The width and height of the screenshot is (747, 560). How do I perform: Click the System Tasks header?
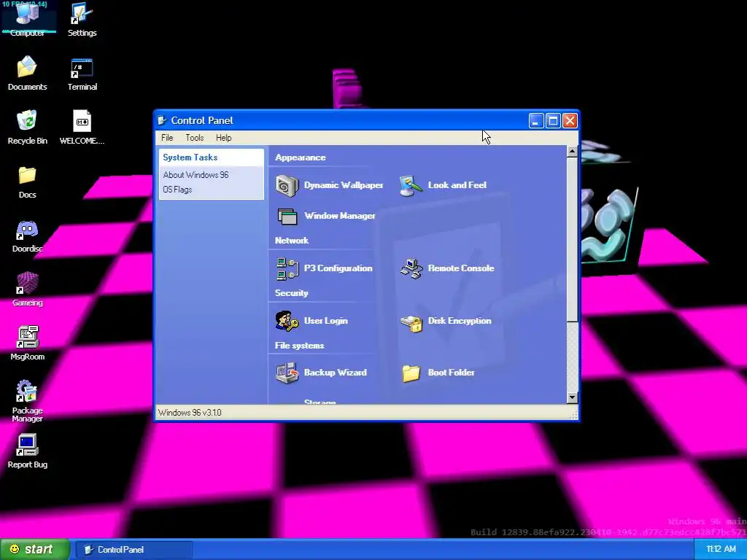211,157
